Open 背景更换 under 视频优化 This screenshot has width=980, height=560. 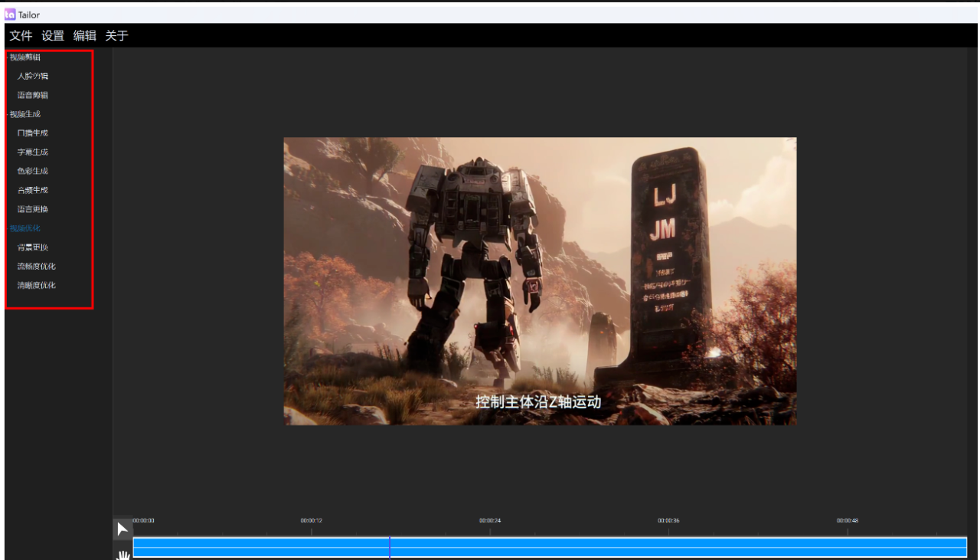(33, 247)
